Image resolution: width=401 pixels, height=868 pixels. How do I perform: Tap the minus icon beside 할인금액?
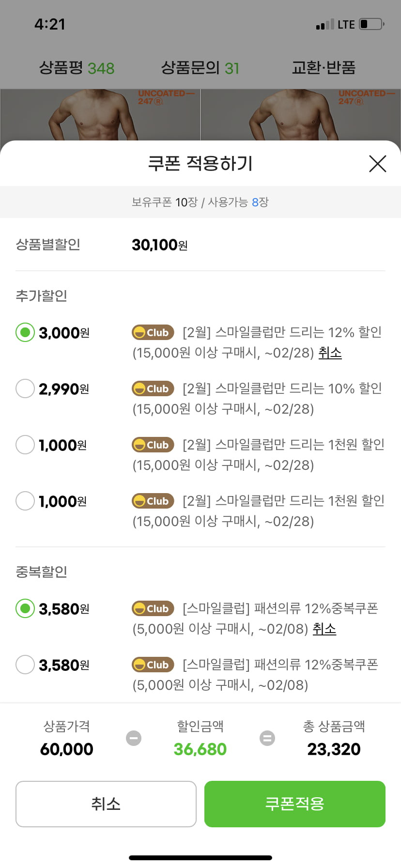134,738
